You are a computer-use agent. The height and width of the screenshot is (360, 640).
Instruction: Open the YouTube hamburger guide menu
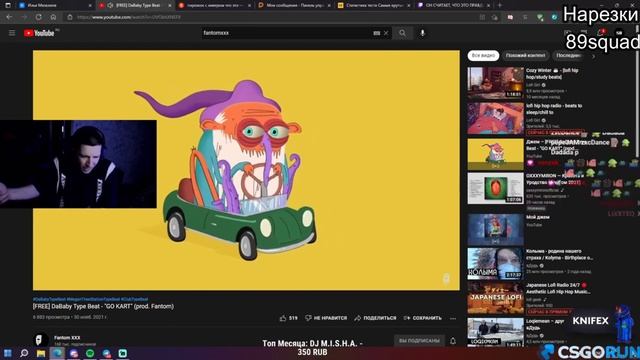point(12,33)
